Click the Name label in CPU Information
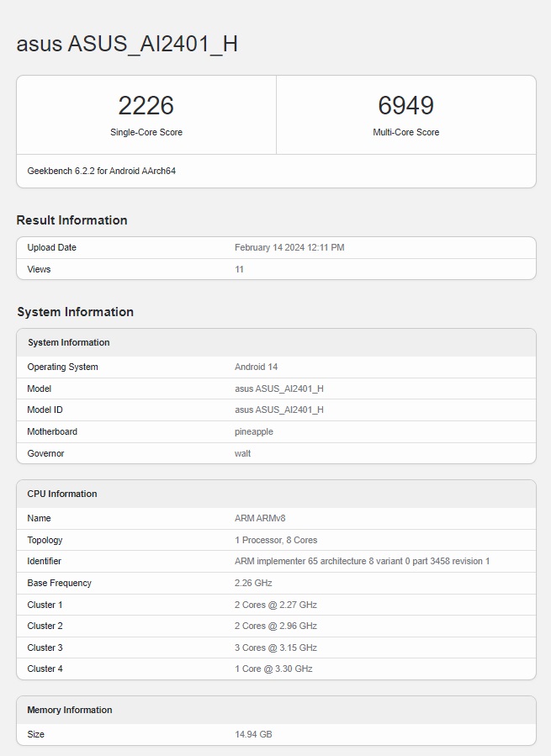The image size is (551, 756). 39,518
